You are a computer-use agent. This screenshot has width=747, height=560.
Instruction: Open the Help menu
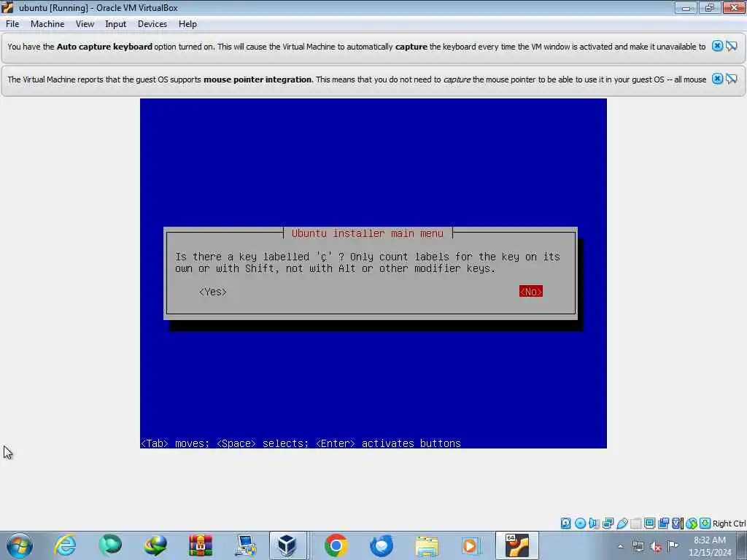[x=187, y=24]
